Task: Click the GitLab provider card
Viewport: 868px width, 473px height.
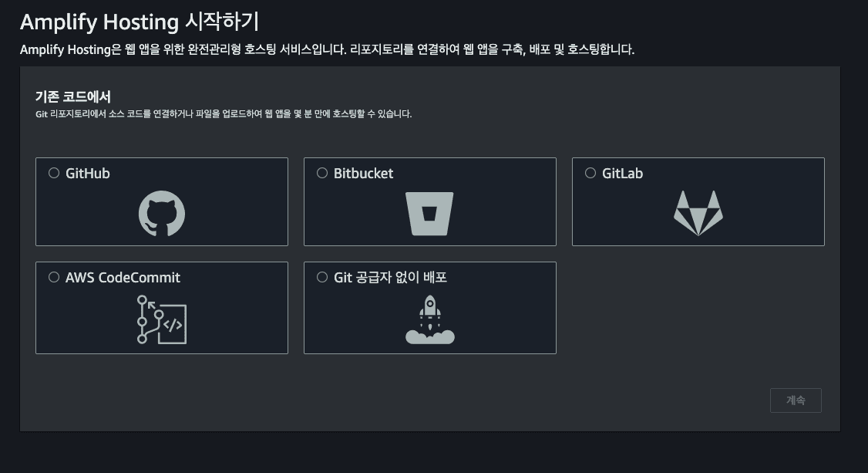Action: [x=698, y=201]
